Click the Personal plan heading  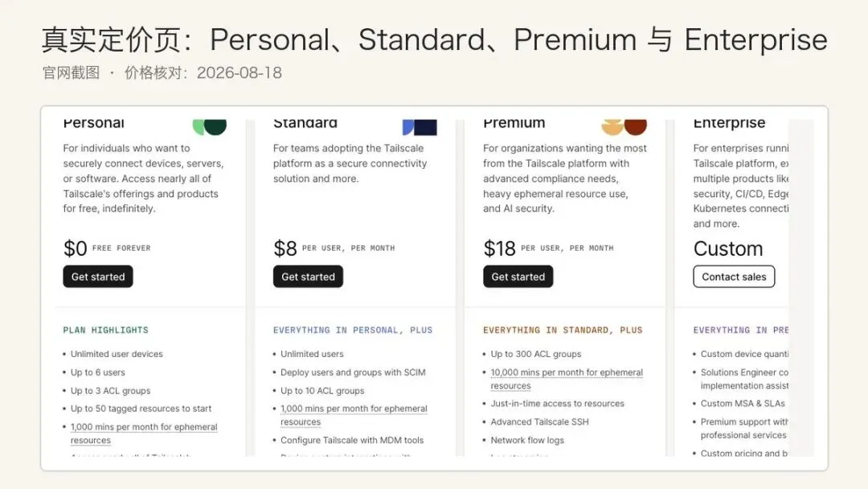point(93,123)
